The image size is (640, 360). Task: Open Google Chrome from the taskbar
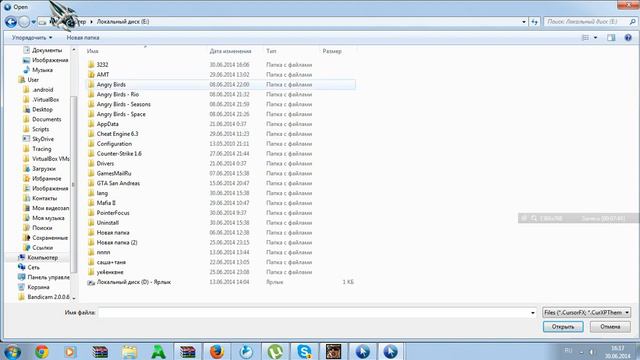coord(42,351)
